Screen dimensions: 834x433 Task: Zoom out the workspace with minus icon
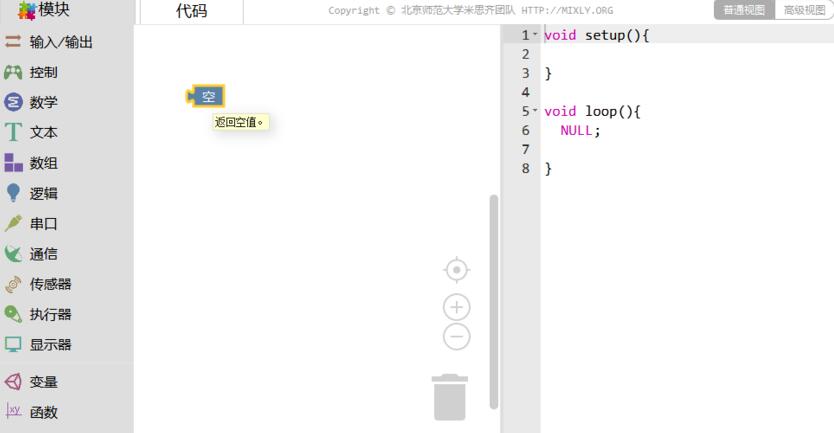point(456,337)
